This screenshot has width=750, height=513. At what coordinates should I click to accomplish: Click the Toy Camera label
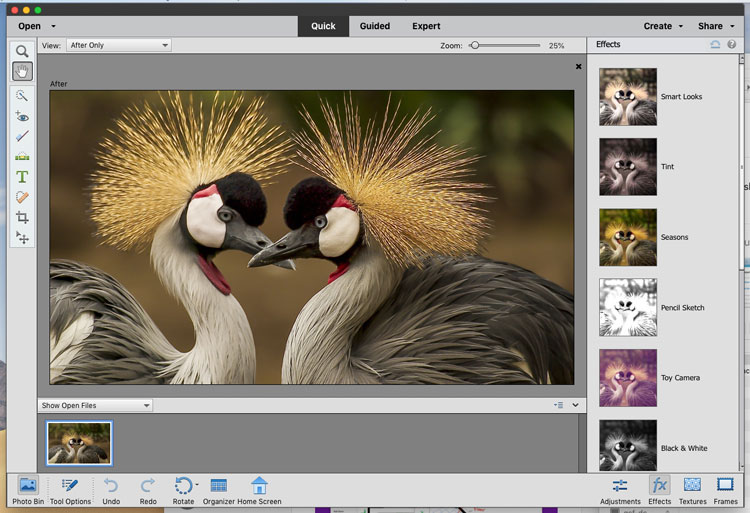680,378
